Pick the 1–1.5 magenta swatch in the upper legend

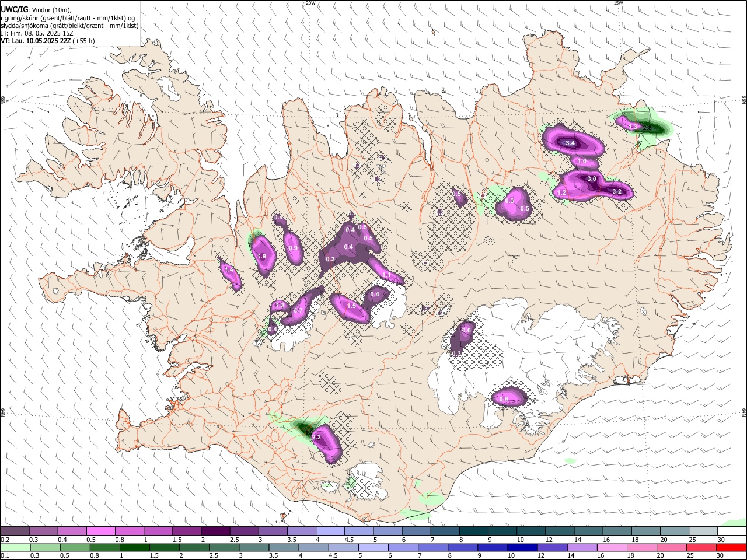(x=158, y=531)
